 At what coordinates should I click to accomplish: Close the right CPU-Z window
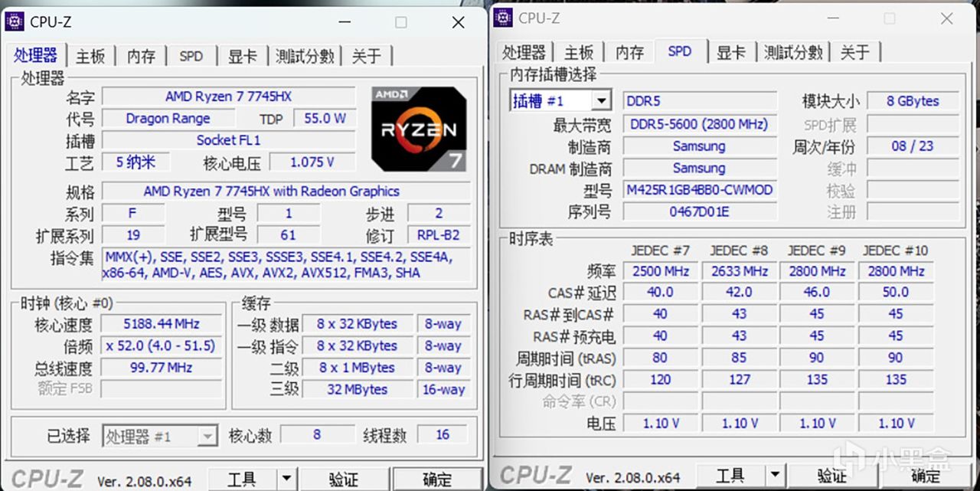point(946,18)
